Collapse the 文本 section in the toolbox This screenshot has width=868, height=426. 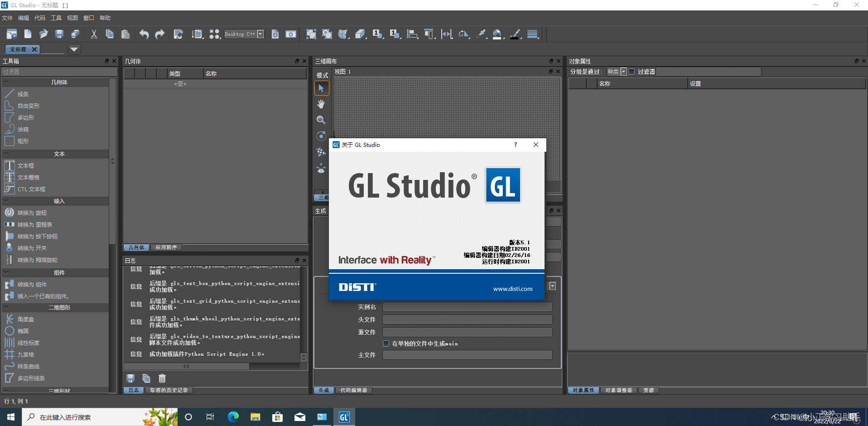pyautogui.click(x=6, y=154)
